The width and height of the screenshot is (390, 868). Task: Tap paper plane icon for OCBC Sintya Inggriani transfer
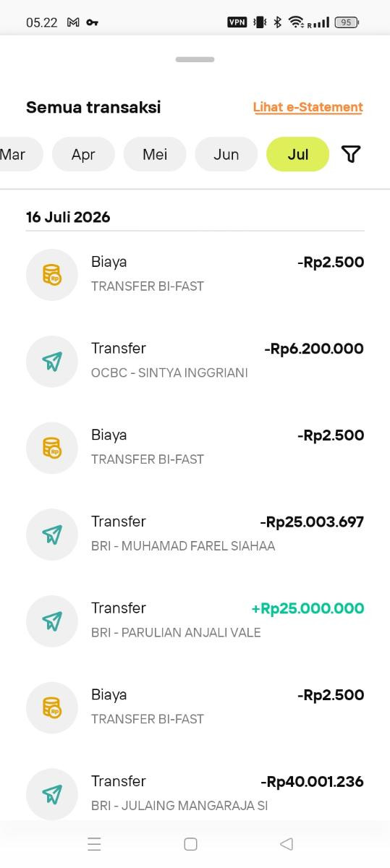pyautogui.click(x=51, y=361)
